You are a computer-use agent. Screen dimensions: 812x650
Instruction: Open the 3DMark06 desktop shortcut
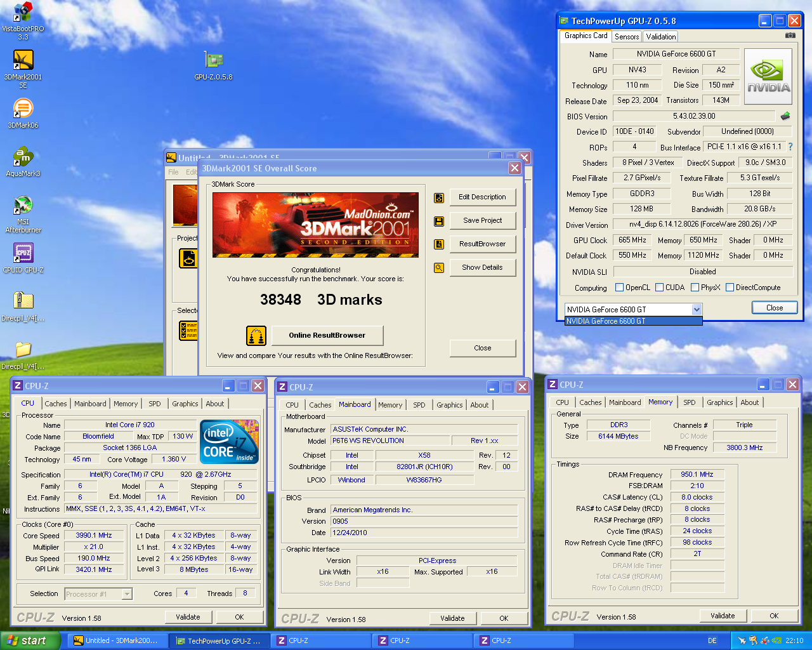pos(23,108)
